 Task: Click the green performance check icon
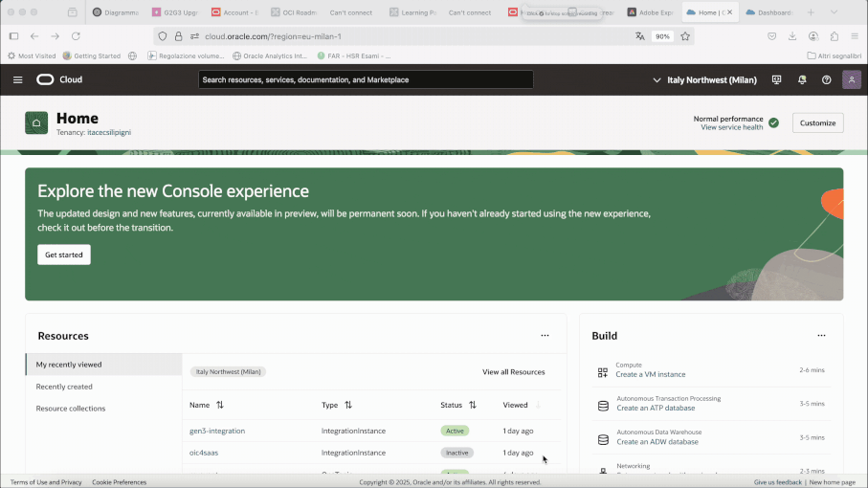click(x=774, y=122)
